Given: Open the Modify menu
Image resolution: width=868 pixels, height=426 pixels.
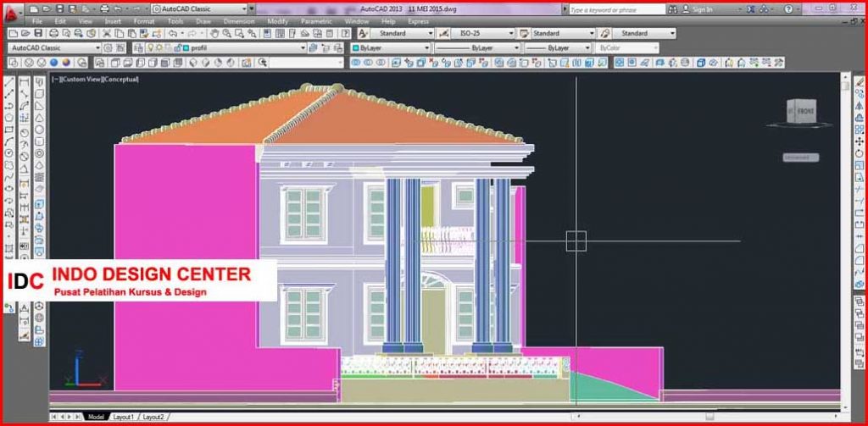Looking at the screenshot, I should tap(278, 21).
